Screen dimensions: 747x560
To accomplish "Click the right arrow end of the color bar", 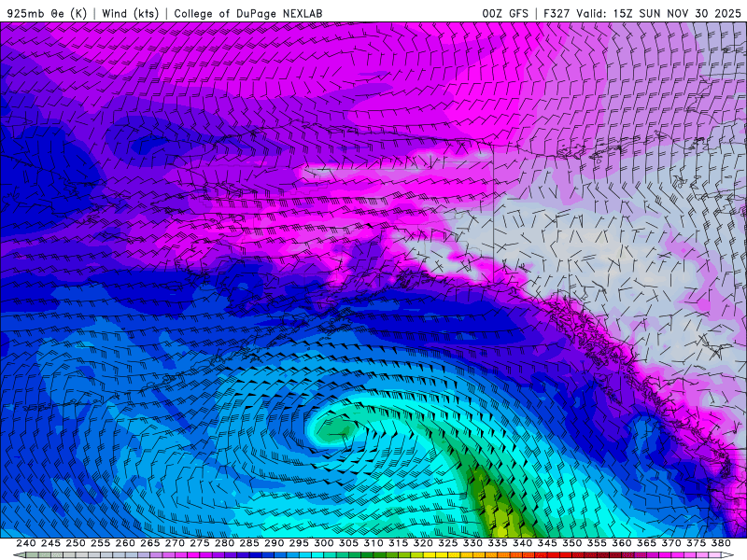I will [x=727, y=555].
